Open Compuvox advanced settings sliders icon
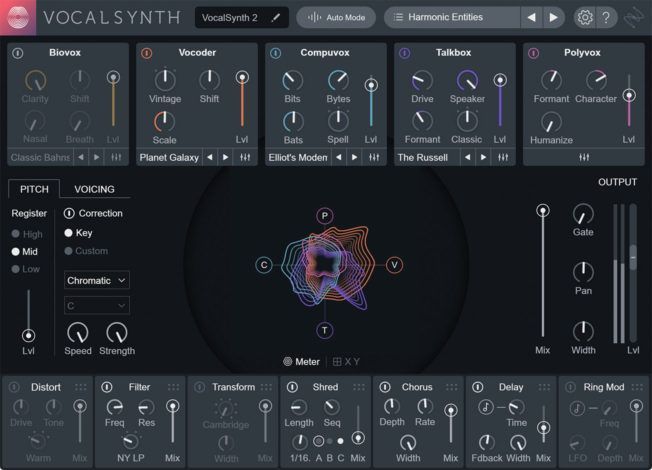This screenshot has width=652, height=470. (374, 157)
